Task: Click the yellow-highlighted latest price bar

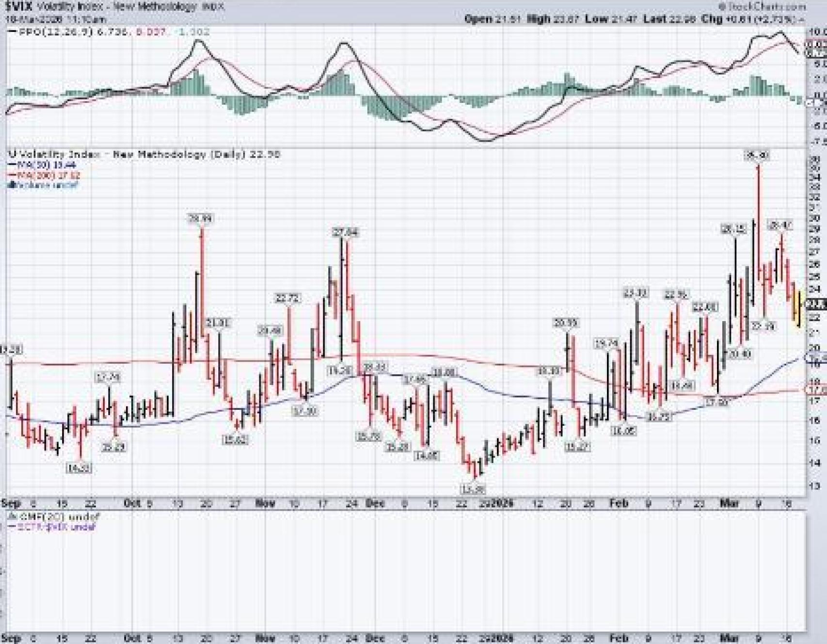Action: tap(799, 308)
